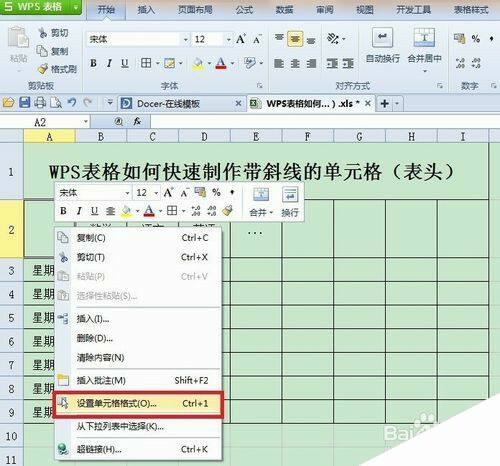Click the 自动换行 wrap text button
500x466 pixels.
click(x=383, y=46)
